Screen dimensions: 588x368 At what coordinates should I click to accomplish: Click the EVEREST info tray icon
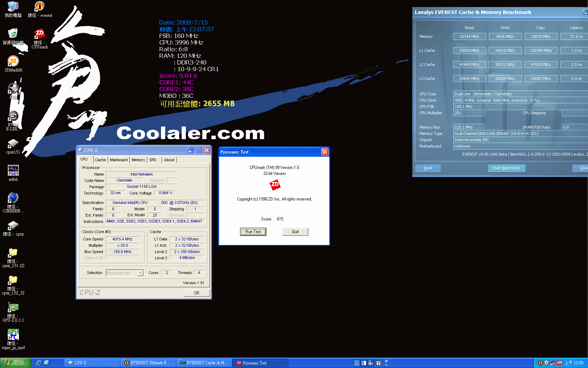click(540, 363)
